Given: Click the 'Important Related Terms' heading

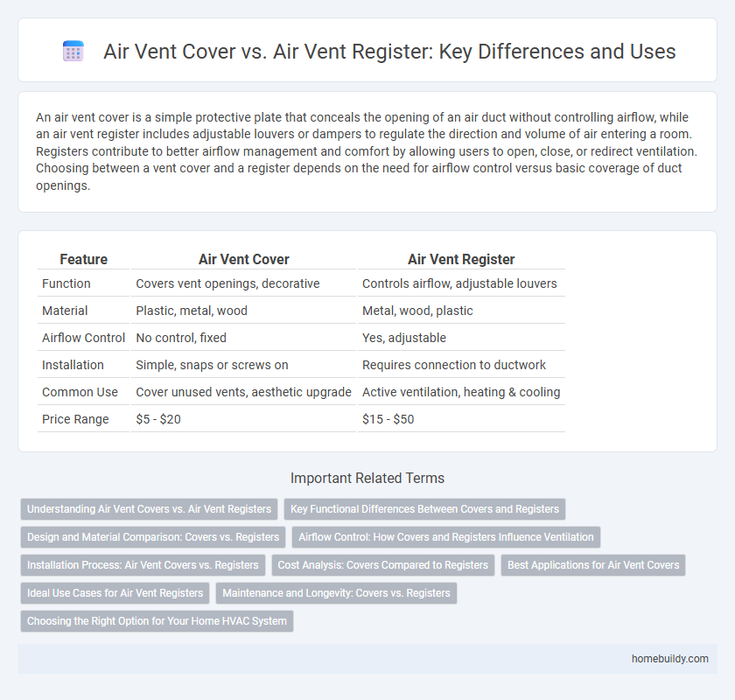Looking at the screenshot, I should pyautogui.click(x=367, y=479).
